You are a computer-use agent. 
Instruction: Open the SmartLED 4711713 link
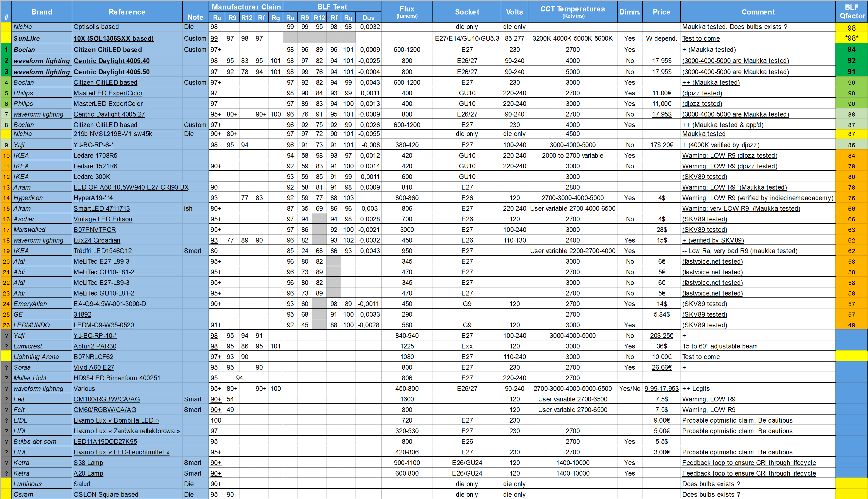click(101, 208)
